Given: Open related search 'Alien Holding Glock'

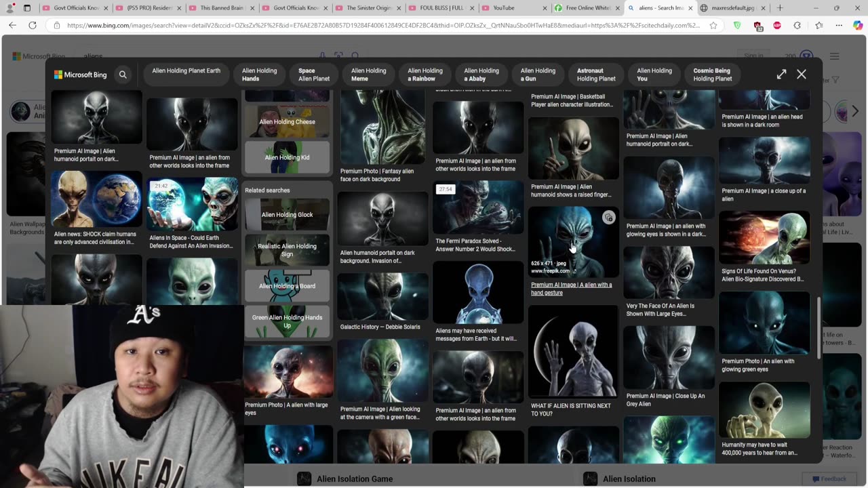Looking at the screenshot, I should pos(288,214).
